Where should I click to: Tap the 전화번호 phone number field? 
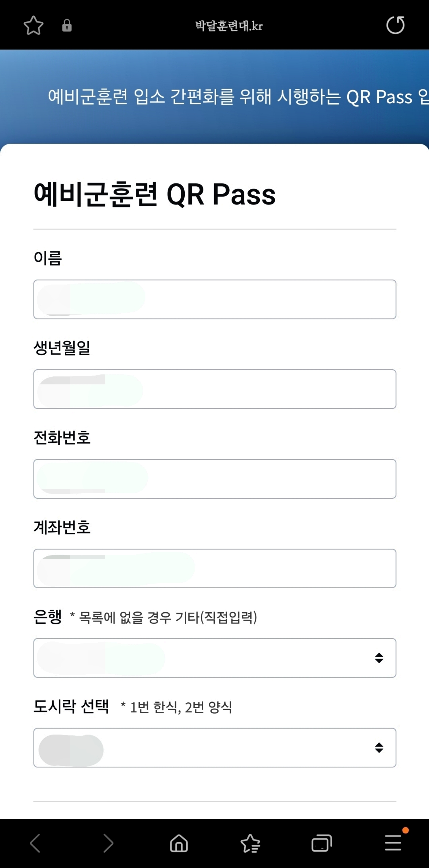pyautogui.click(x=214, y=479)
